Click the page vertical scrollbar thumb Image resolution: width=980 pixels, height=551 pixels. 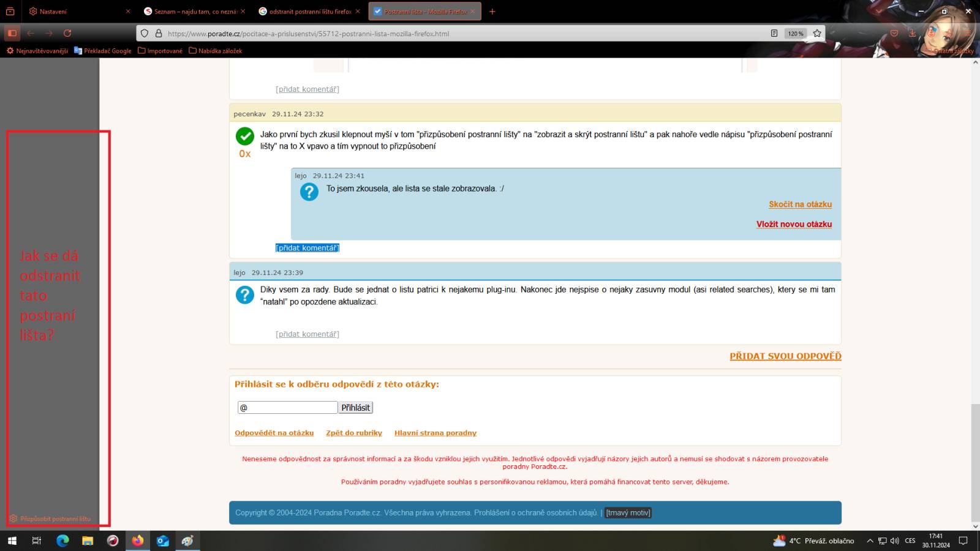975,462
